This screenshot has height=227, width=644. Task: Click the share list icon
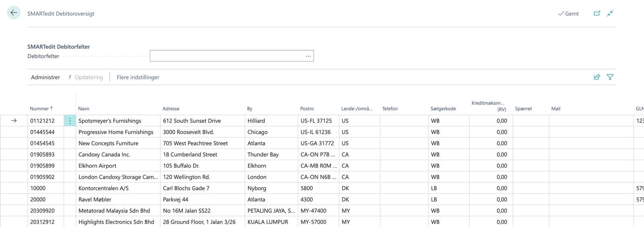point(597,77)
